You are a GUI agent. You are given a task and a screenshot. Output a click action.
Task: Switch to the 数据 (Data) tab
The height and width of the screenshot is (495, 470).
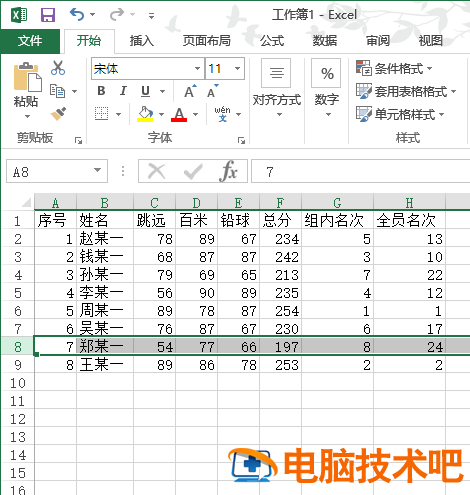(x=325, y=41)
